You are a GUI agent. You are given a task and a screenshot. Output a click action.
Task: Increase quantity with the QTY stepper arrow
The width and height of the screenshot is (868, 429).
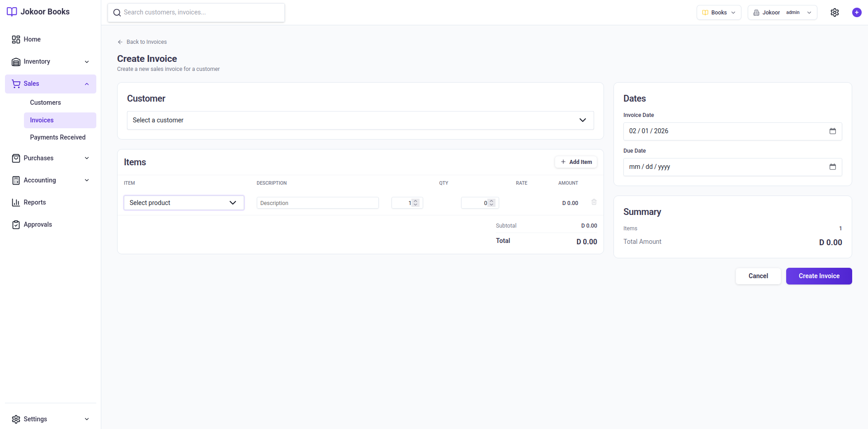[x=416, y=201]
